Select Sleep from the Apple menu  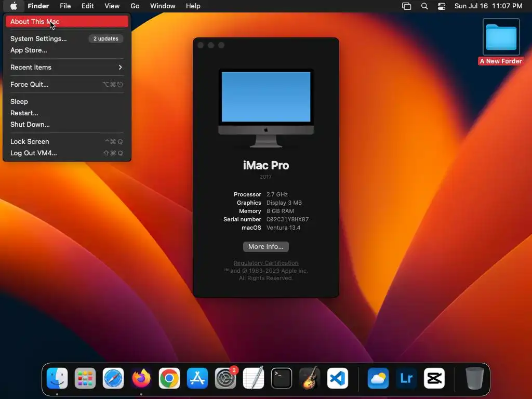(x=66, y=101)
